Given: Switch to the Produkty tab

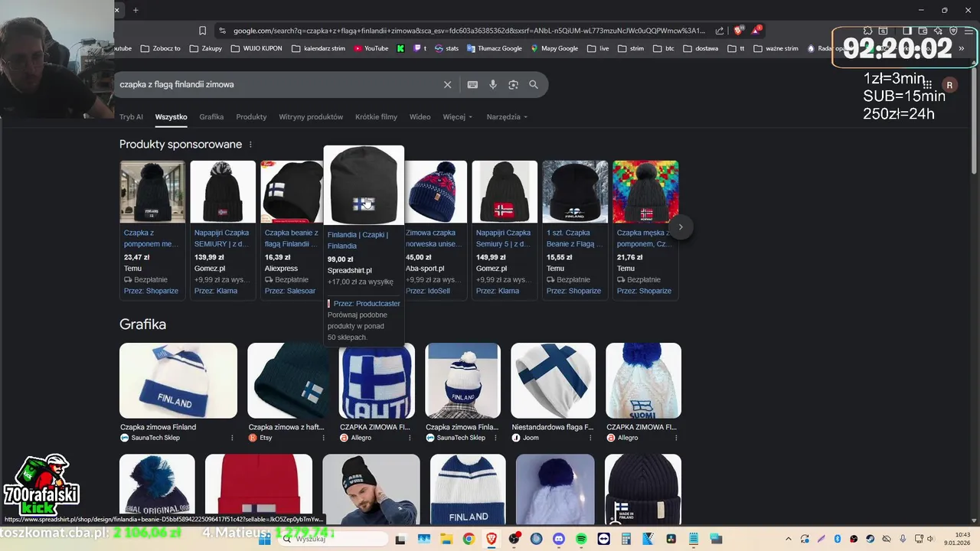Looking at the screenshot, I should point(251,117).
